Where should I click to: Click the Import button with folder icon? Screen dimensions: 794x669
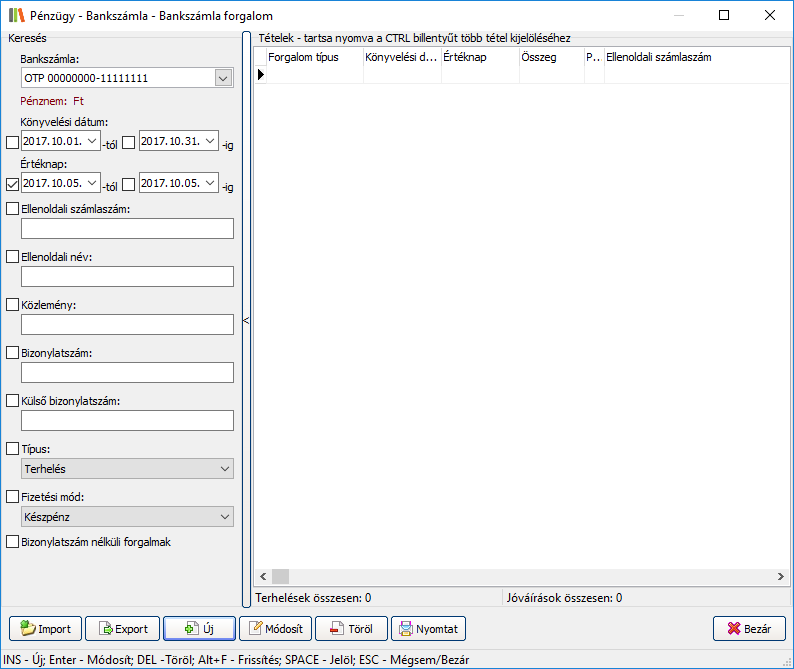[45, 629]
